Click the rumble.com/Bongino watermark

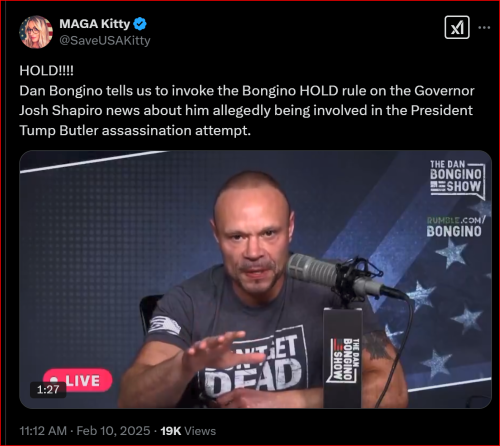tap(455, 227)
